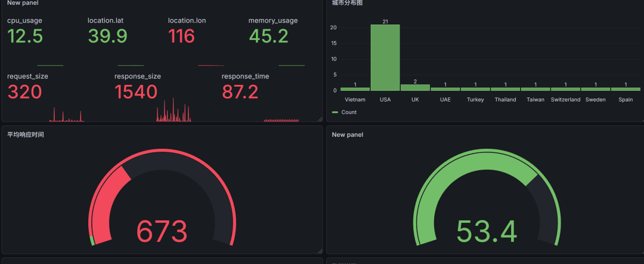Click the request_size sparkline
Image resolution: width=644 pixels, height=264 pixels.
tap(67, 114)
